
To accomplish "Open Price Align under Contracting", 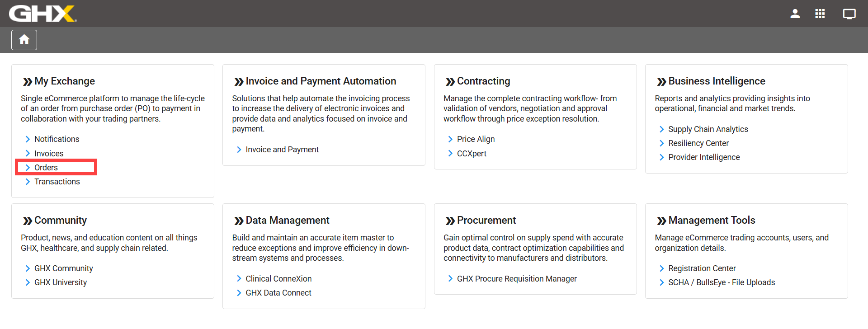I will 476,139.
